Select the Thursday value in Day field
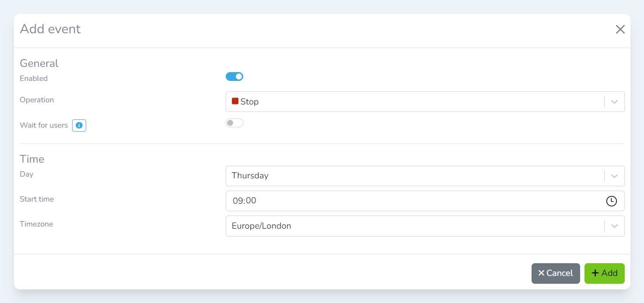The width and height of the screenshot is (644, 303). 250,176
